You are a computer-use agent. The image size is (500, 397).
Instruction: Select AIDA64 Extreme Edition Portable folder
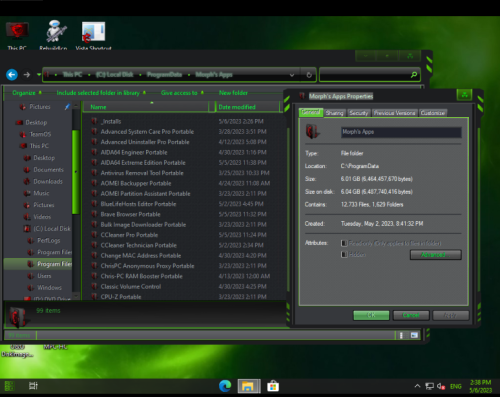pyautogui.click(x=143, y=162)
